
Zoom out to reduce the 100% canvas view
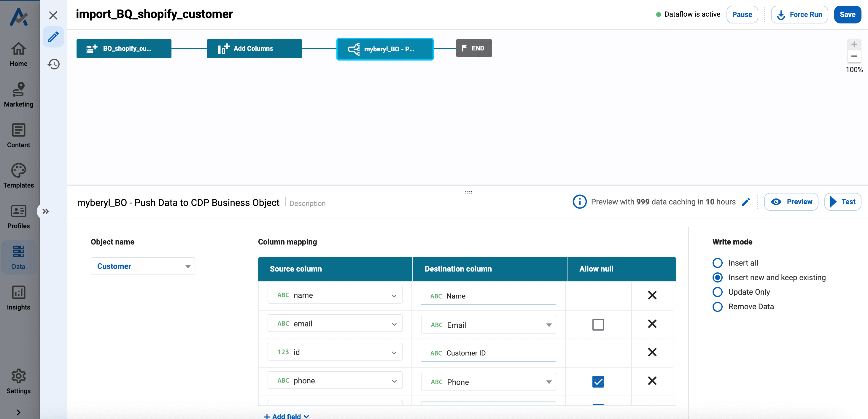click(855, 56)
